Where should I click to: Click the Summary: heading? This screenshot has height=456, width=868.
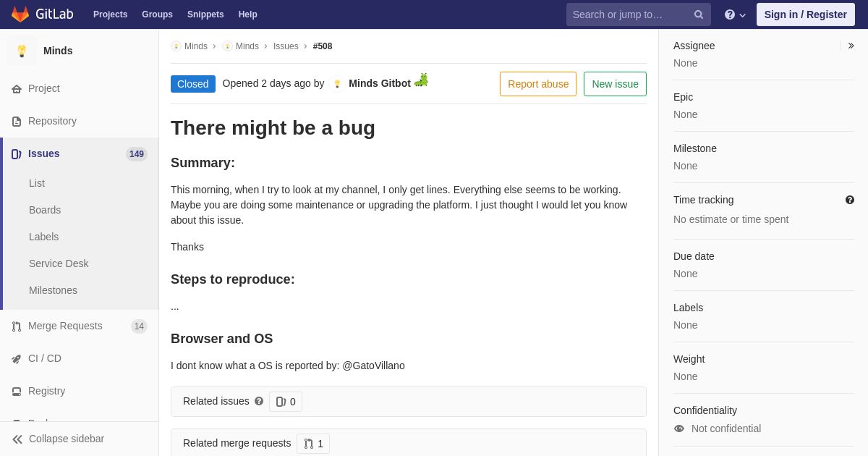click(x=203, y=163)
